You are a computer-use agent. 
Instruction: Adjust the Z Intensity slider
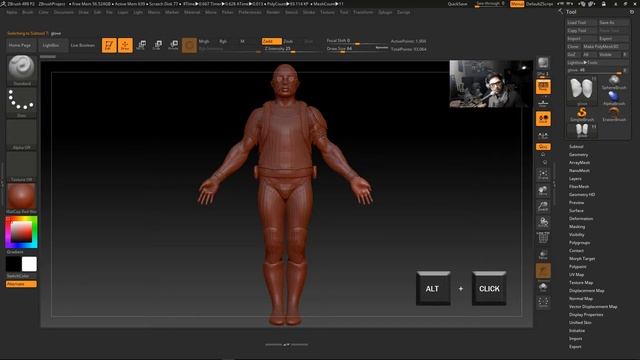[x=292, y=49]
